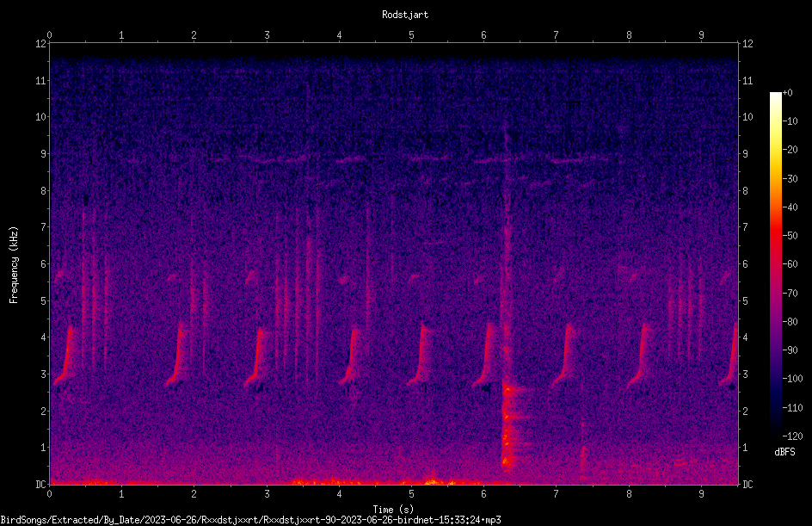Image resolution: width=812 pixels, height=526 pixels.
Task: Click the "DC" label on the right frequency axis
Action: pos(747,485)
